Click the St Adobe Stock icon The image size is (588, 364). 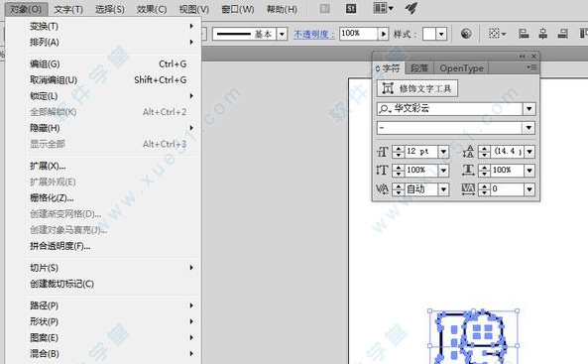351,8
